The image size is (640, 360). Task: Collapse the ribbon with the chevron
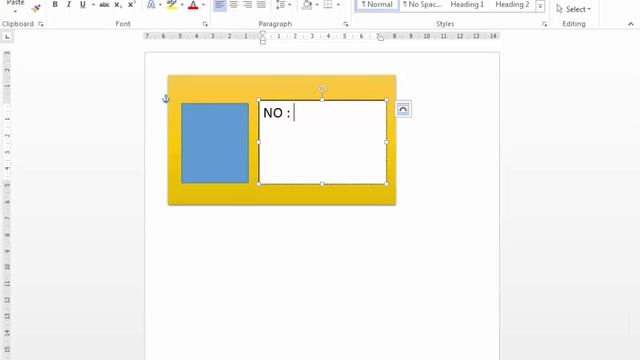click(631, 24)
